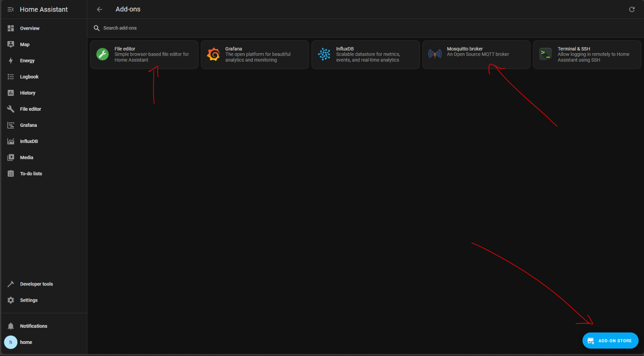This screenshot has height=356, width=644.
Task: Click the Notifications bell icon
Action: tap(11, 326)
